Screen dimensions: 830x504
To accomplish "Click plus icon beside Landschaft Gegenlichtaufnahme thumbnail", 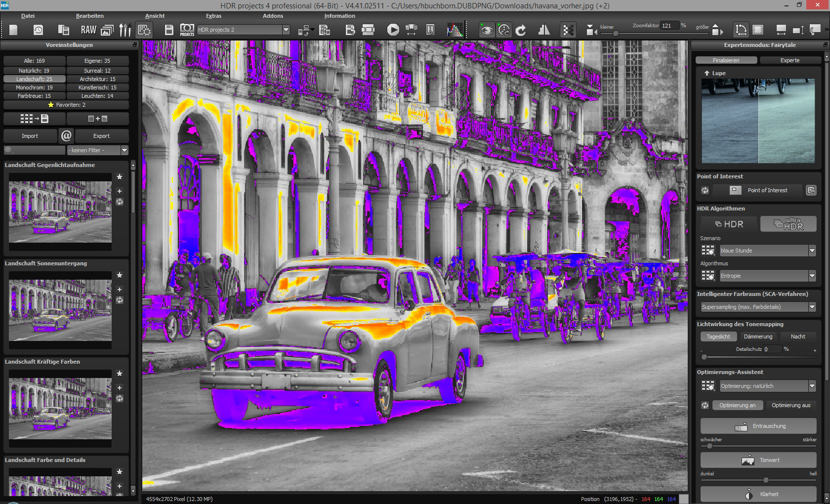I will [120, 191].
